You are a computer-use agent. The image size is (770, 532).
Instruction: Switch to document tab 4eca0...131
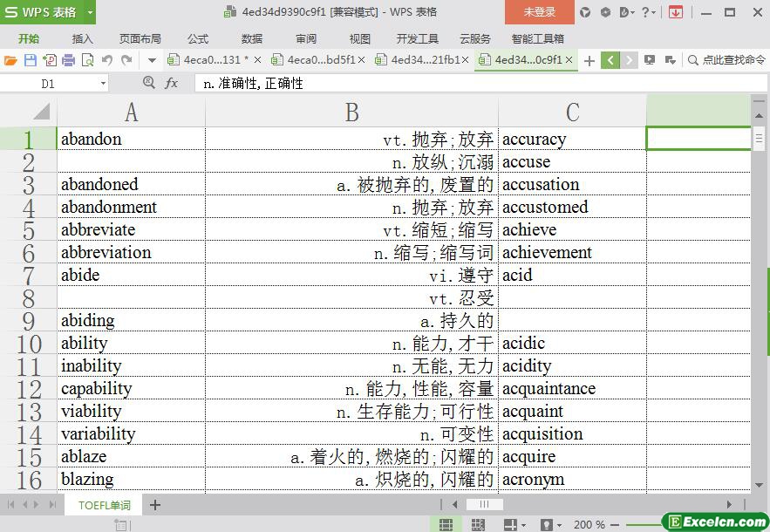point(208,60)
